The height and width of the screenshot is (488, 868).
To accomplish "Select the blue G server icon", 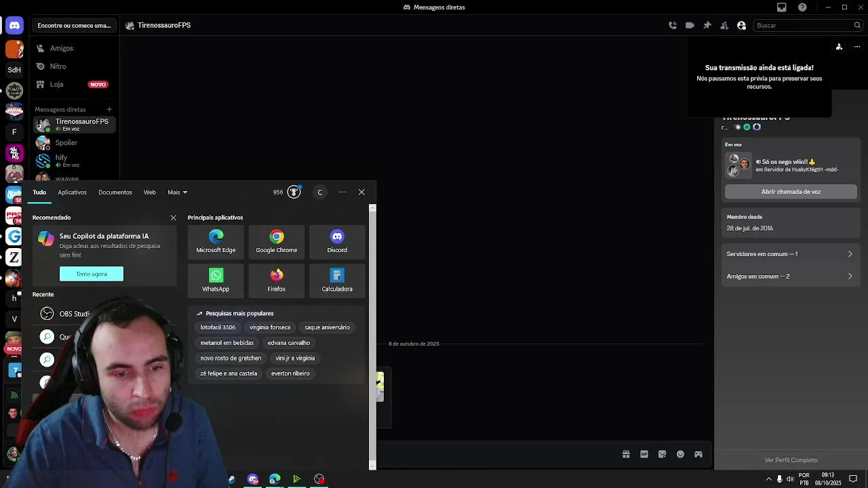I will (14, 237).
